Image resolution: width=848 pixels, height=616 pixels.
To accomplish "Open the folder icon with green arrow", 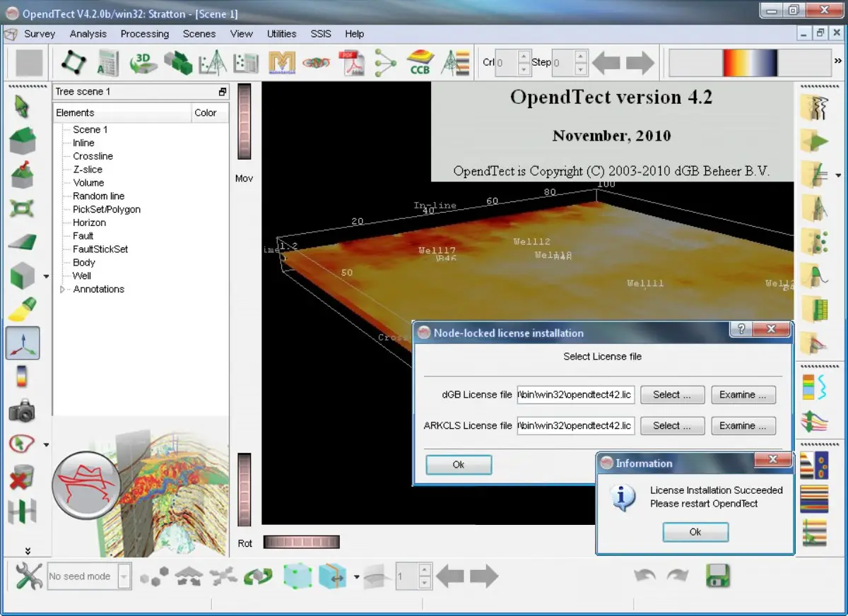I will tap(815, 141).
